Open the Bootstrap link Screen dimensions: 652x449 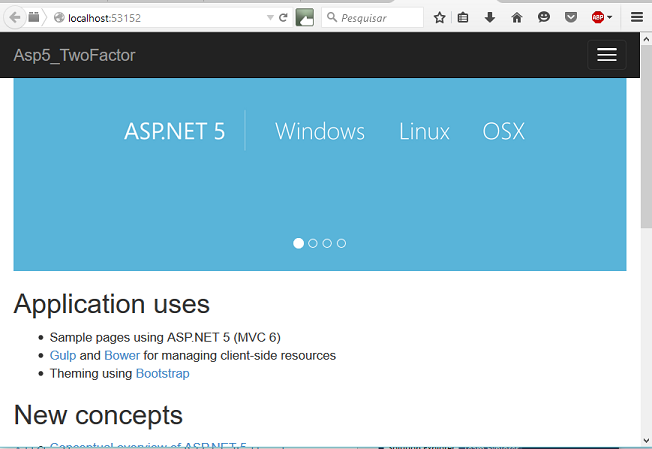[x=163, y=373]
